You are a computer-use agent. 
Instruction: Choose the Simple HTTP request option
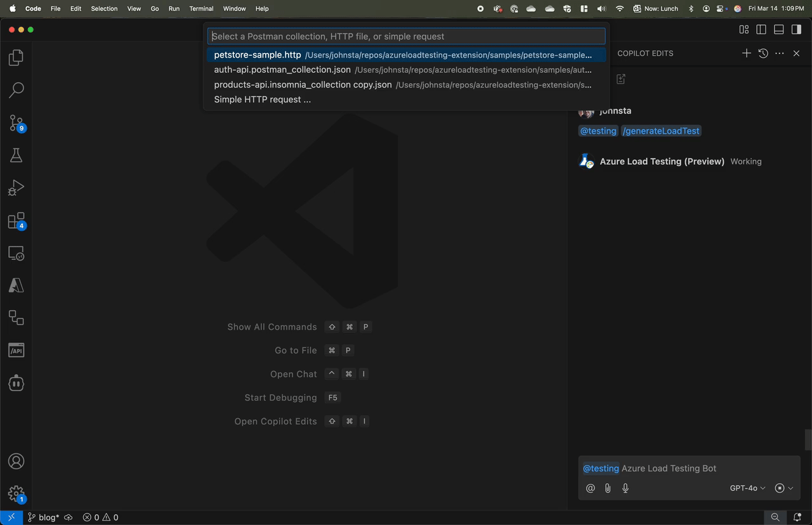pos(407,100)
